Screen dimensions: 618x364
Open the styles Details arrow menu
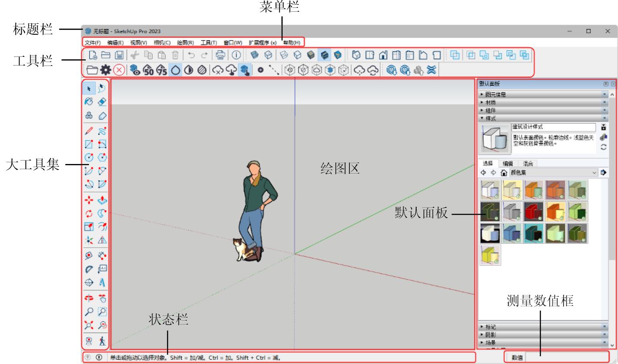coord(603,172)
